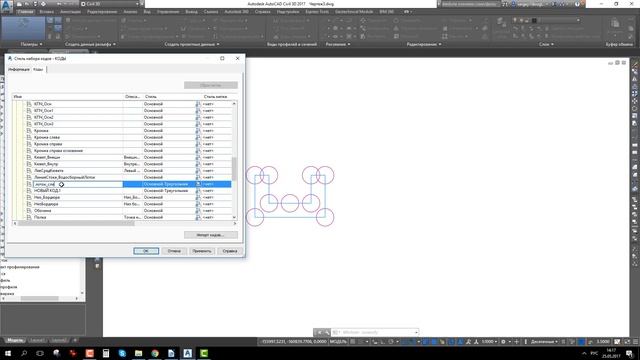Pick style icon for Кромка row

point(198,131)
